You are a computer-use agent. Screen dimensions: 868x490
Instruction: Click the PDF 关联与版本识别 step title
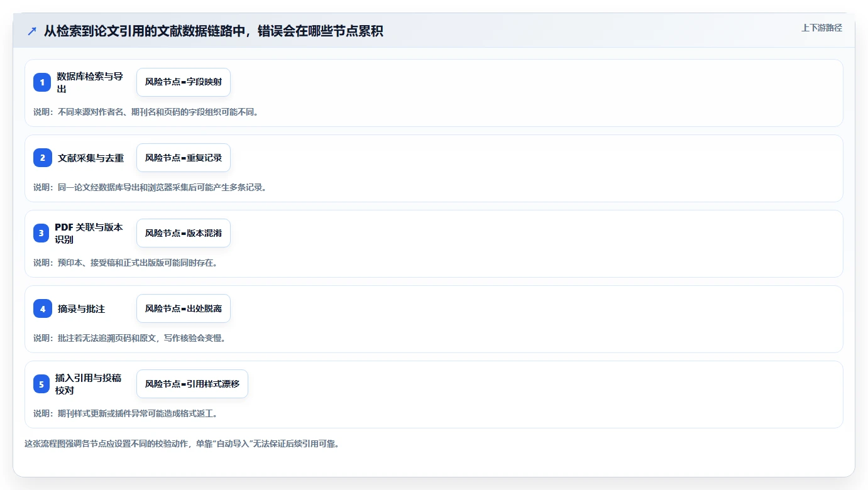click(89, 233)
